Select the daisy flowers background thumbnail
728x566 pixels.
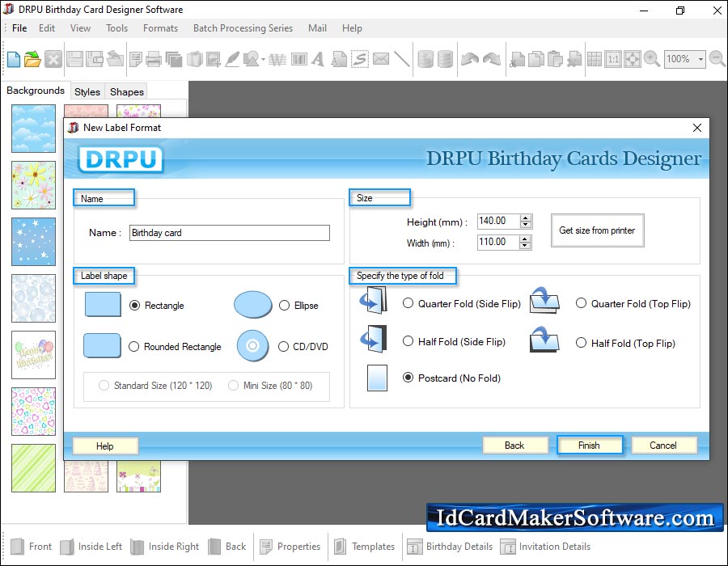click(33, 185)
